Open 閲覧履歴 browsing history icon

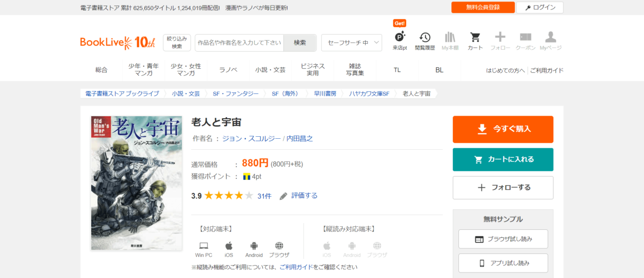click(425, 37)
